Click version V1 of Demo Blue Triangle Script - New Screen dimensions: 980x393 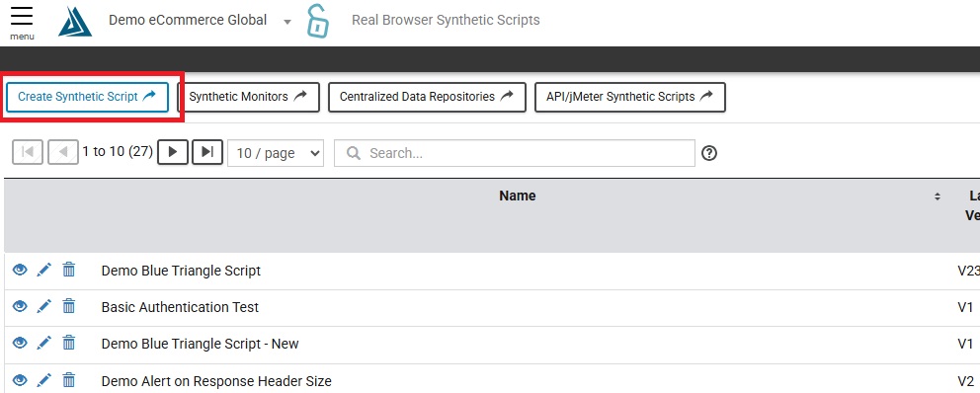click(x=965, y=345)
